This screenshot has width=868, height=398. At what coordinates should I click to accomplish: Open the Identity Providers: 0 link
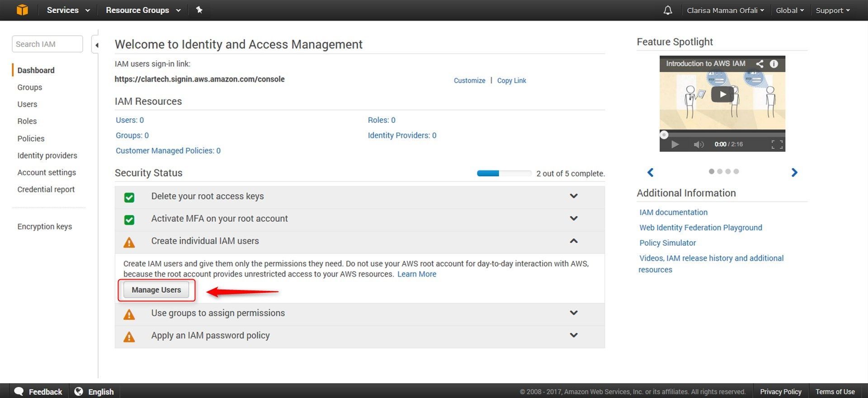[x=402, y=135]
